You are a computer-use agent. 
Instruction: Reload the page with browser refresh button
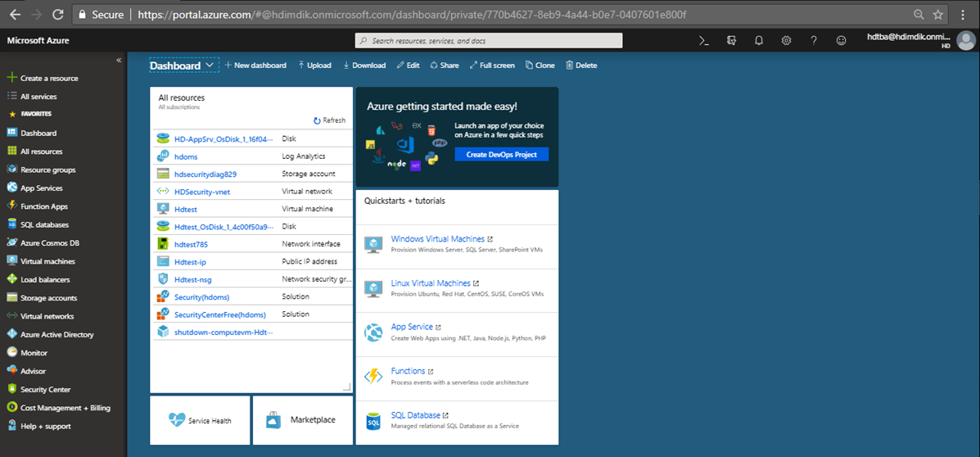coord(57,14)
